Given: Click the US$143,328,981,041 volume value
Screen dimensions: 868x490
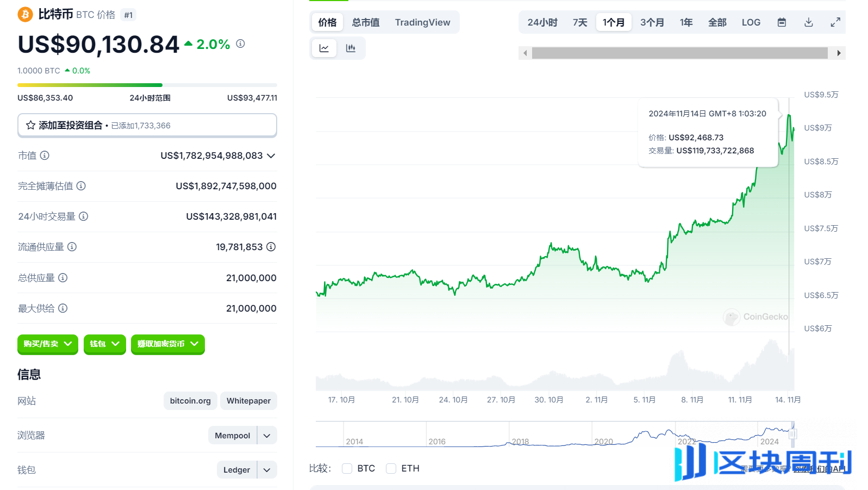Looking at the screenshot, I should point(232,216).
